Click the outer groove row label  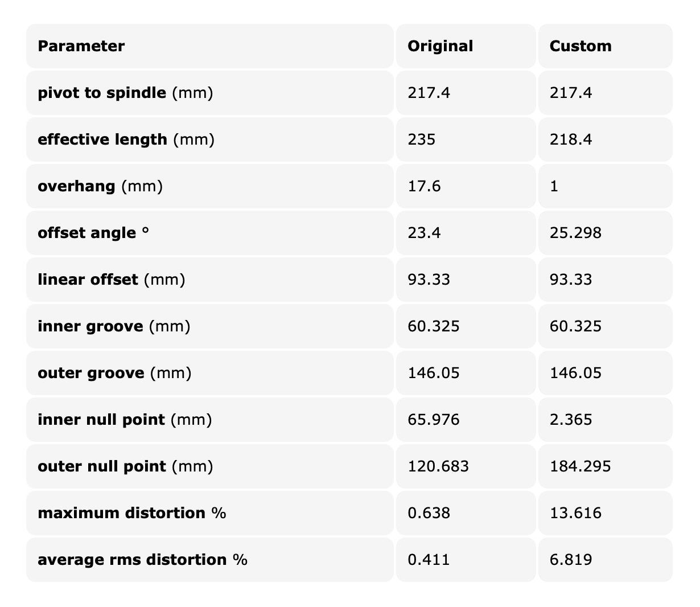pyautogui.click(x=114, y=373)
